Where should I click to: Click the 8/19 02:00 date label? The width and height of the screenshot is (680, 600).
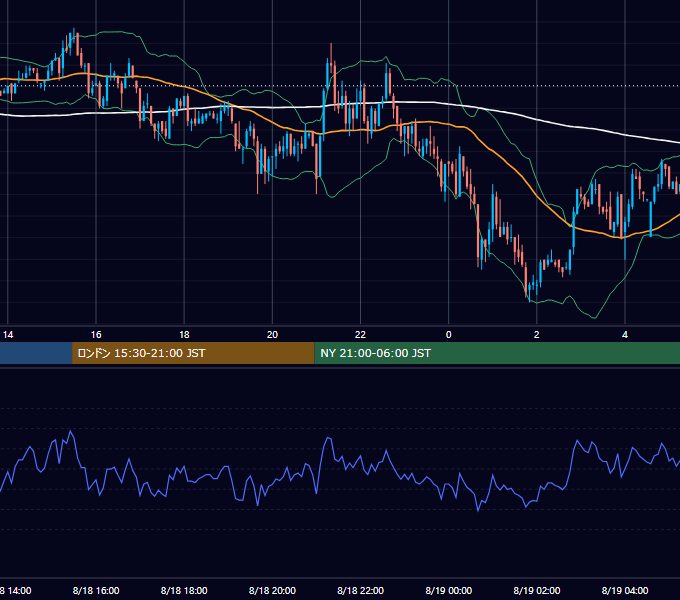pyautogui.click(x=537, y=590)
